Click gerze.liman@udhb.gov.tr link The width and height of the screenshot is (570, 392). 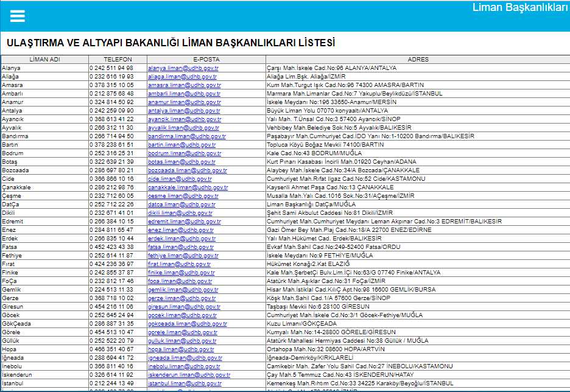point(181,298)
